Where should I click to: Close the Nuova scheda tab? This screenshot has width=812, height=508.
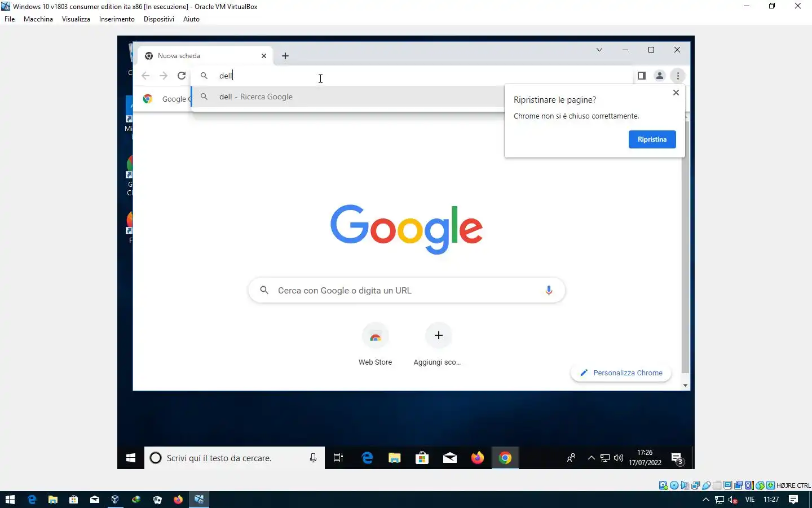point(263,56)
